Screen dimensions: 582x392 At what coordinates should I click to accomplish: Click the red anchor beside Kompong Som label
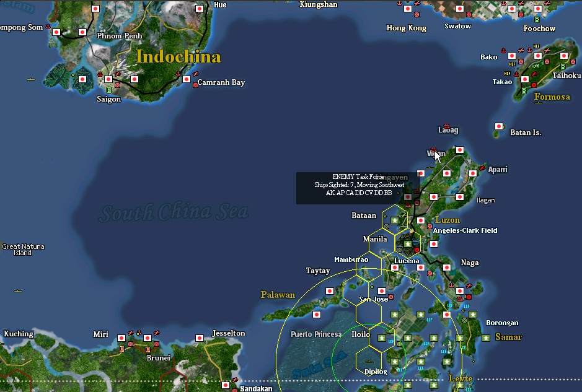[x=48, y=27]
